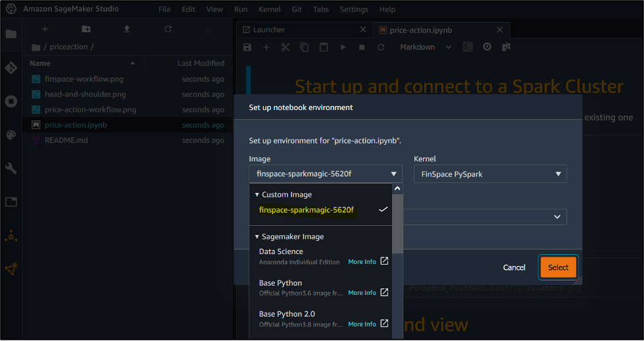Open the Kernel menu

click(270, 9)
